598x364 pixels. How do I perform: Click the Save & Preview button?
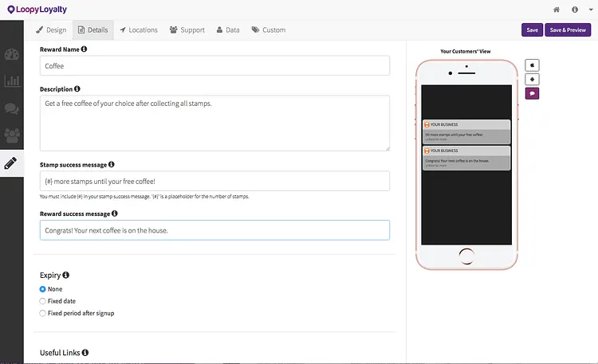coord(568,30)
